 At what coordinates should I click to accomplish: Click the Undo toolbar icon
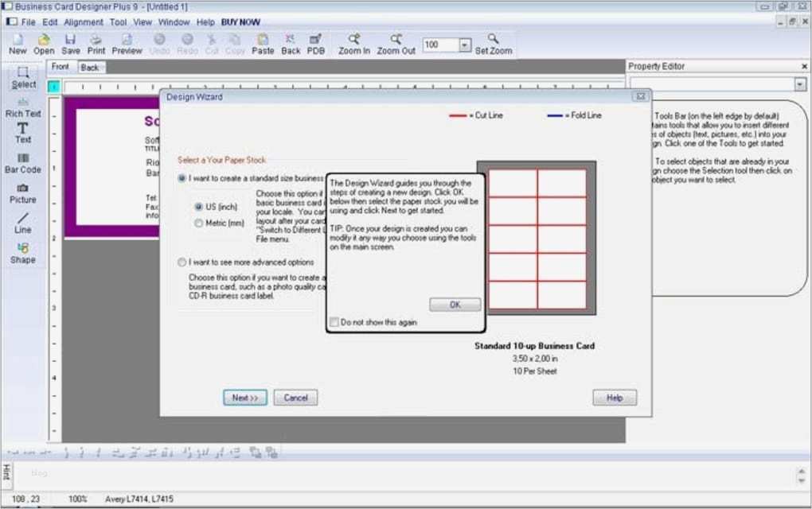click(x=159, y=44)
